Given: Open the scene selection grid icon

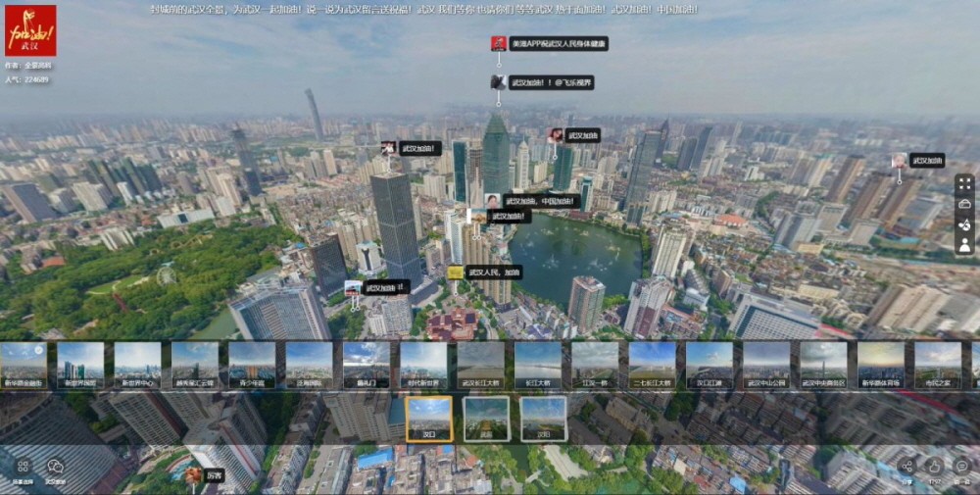Looking at the screenshot, I should [23, 468].
